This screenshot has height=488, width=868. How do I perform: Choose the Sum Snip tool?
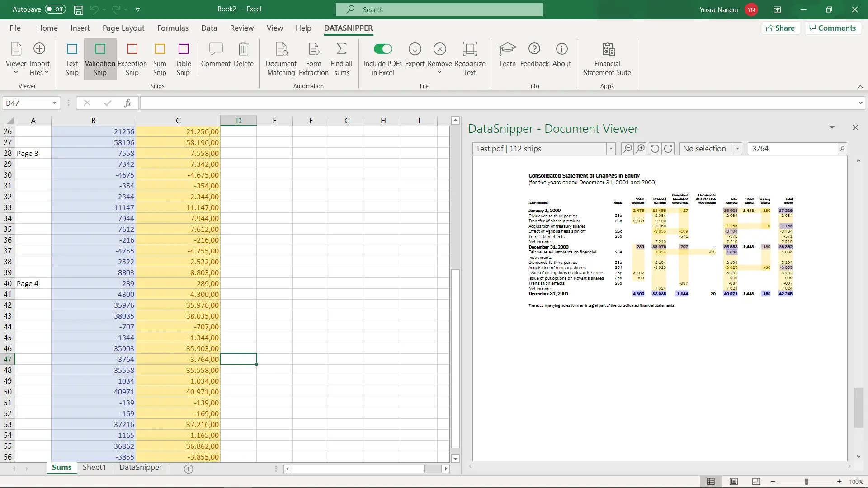pyautogui.click(x=160, y=59)
